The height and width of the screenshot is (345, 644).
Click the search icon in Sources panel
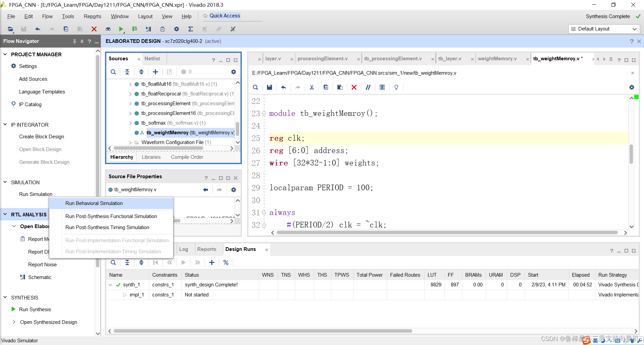tap(113, 72)
